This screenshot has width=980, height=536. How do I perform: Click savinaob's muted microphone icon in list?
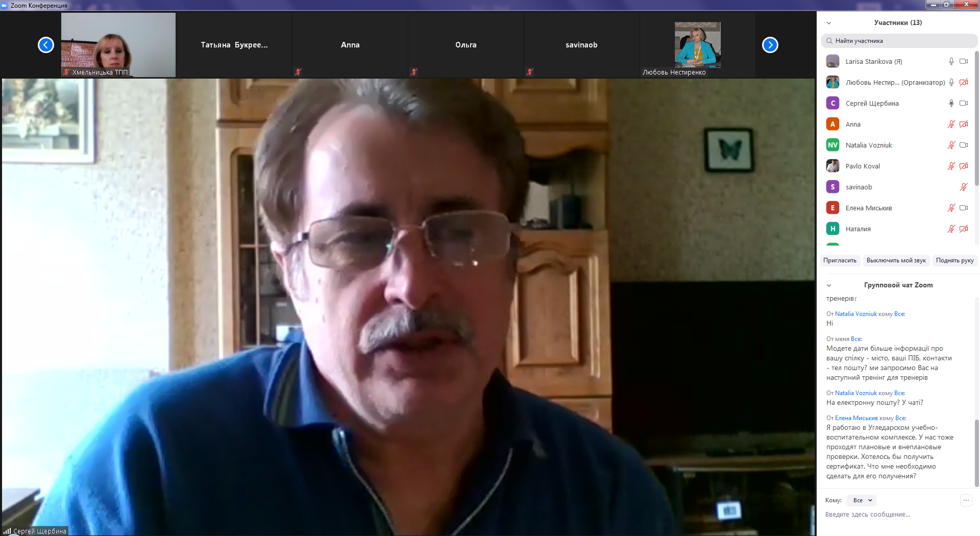coord(964,187)
